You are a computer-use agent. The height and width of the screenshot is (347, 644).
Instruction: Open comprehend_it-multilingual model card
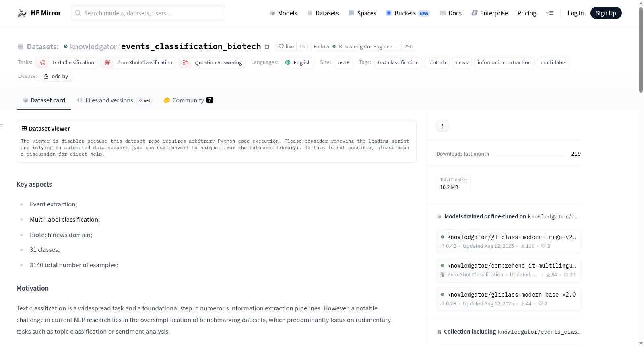pos(508,270)
